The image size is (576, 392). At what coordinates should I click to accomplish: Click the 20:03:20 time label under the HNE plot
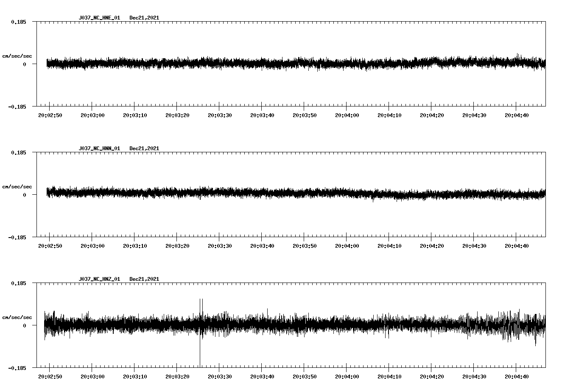[x=177, y=115]
